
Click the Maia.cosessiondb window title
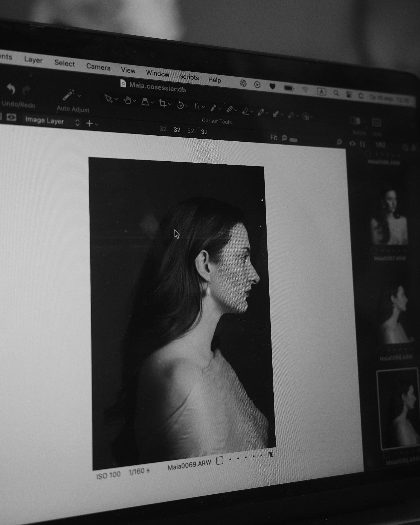coord(157,87)
